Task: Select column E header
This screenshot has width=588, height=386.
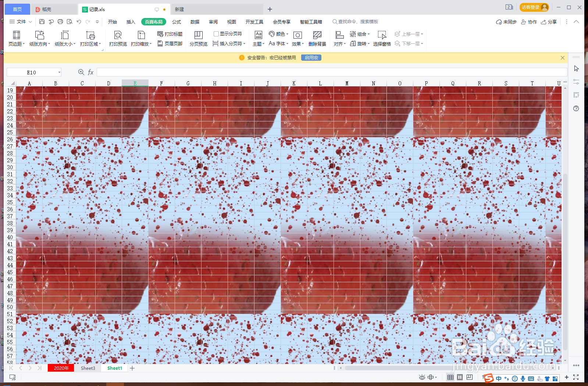Action: [135, 83]
